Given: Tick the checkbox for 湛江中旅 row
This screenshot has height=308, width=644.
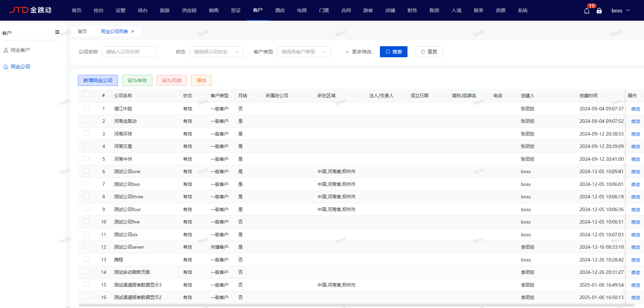Looking at the screenshot, I should tap(87, 108).
